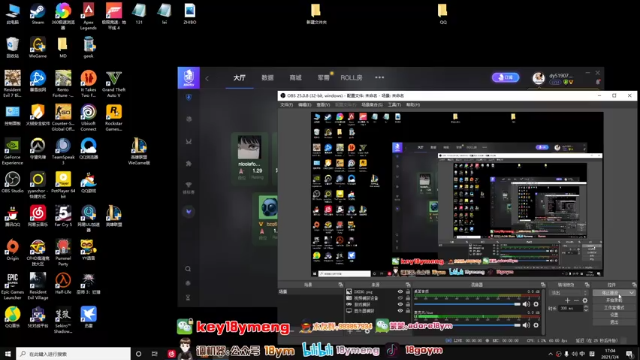Open OBS View menu
The image size is (640, 360).
tap(322, 105)
